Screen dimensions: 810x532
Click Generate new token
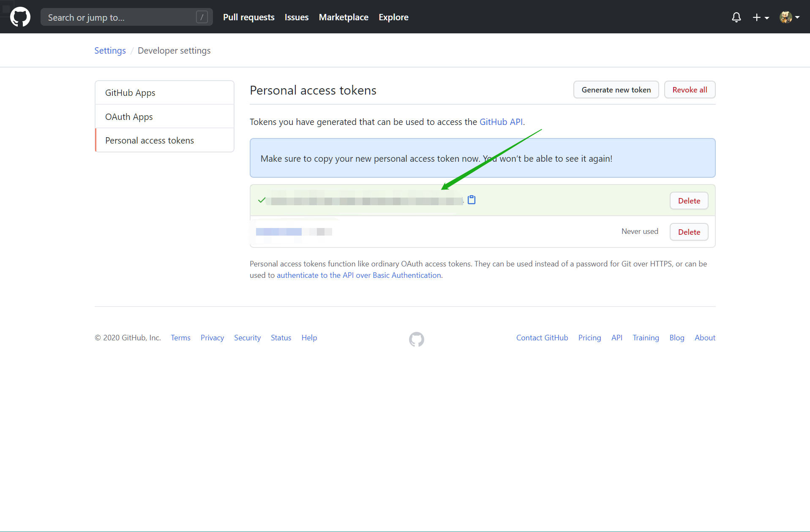(616, 90)
